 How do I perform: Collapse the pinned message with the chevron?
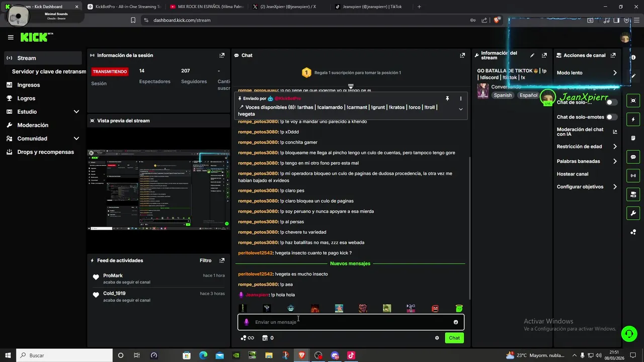(x=460, y=109)
